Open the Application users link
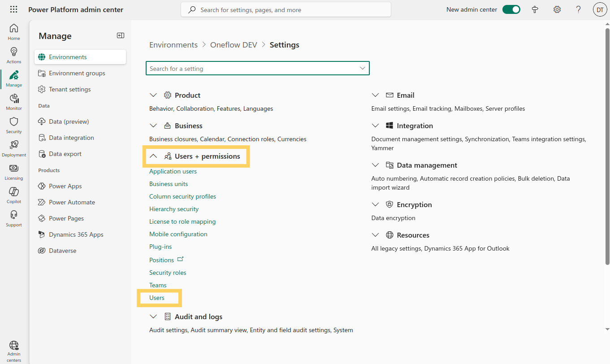 [173, 171]
